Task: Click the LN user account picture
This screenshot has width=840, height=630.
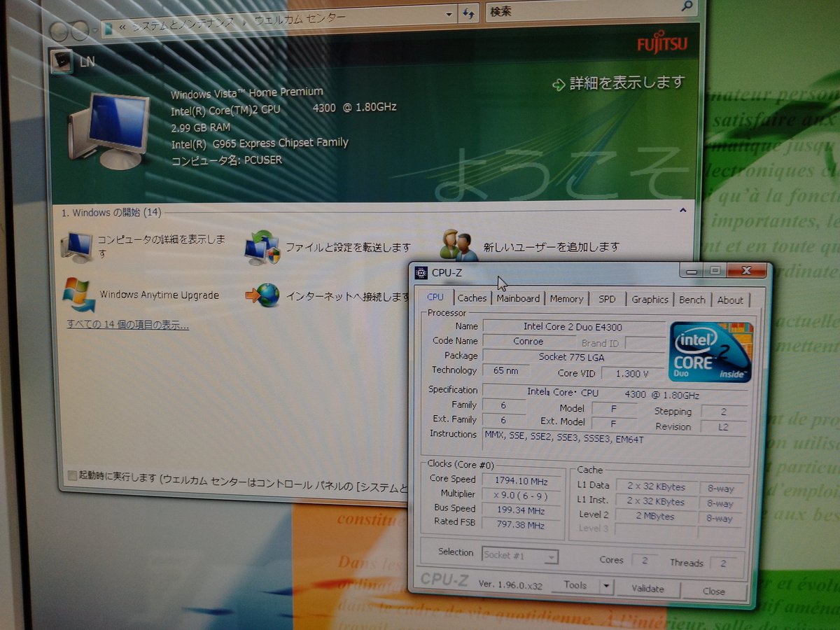Action: point(62,61)
